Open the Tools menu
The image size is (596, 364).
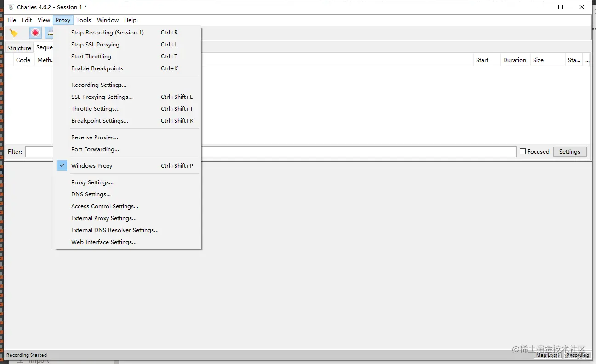84,20
